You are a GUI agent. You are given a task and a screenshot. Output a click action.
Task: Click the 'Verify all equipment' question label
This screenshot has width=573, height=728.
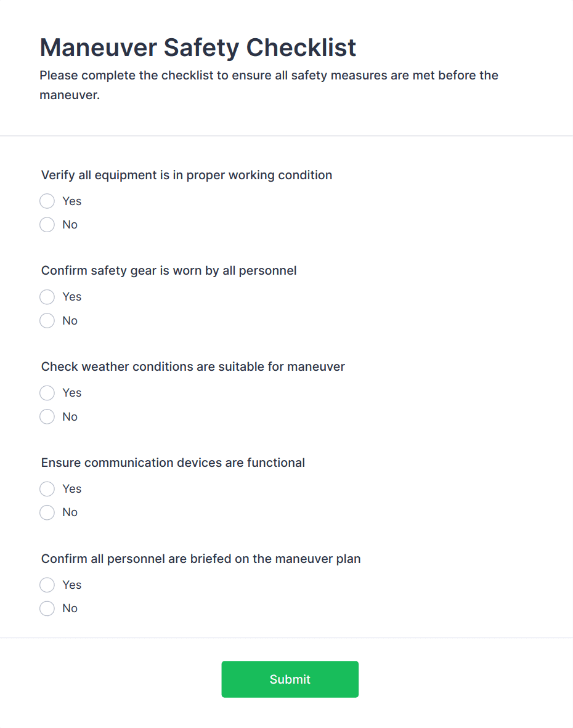coord(187,175)
